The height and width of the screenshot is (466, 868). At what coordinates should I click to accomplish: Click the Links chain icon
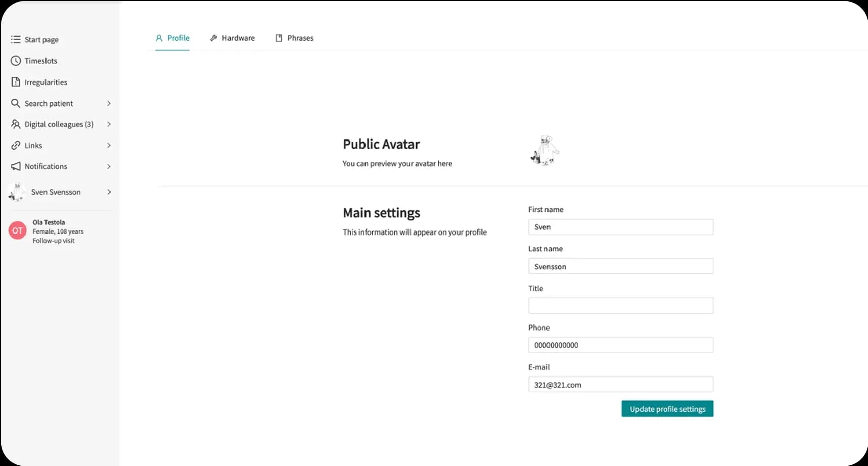[16, 145]
